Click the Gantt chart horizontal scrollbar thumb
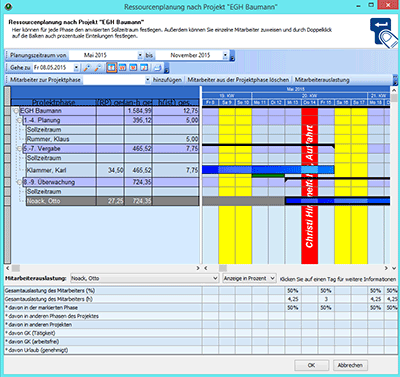The height and width of the screenshot is (377, 400). click(x=223, y=268)
